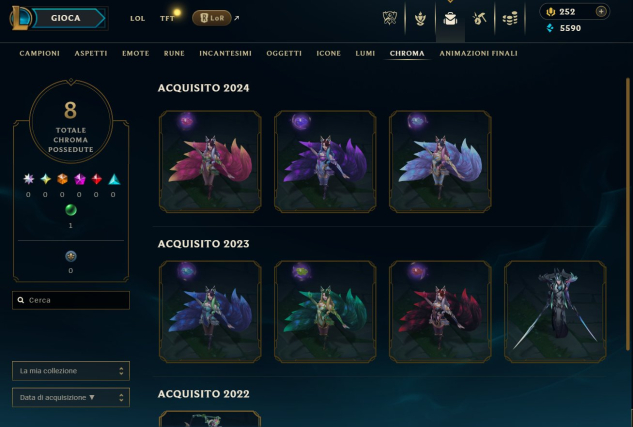
Task: Launch LoR via the LoR button
Action: 212,18
